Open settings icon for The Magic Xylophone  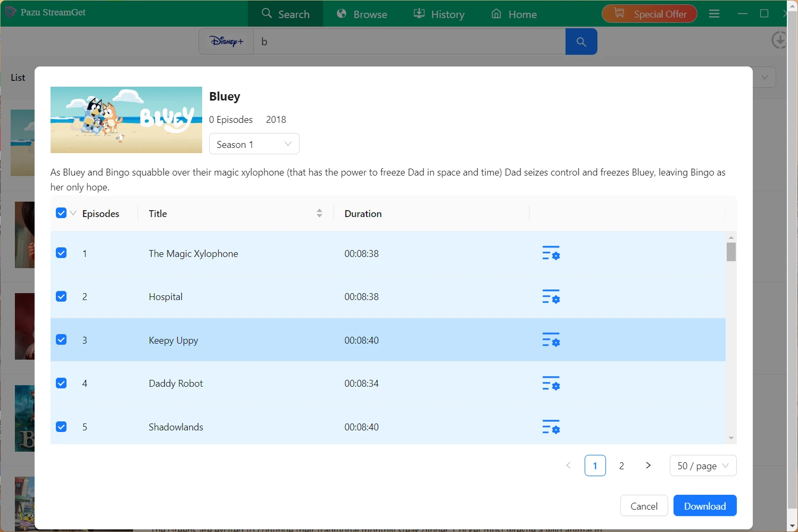(551, 253)
